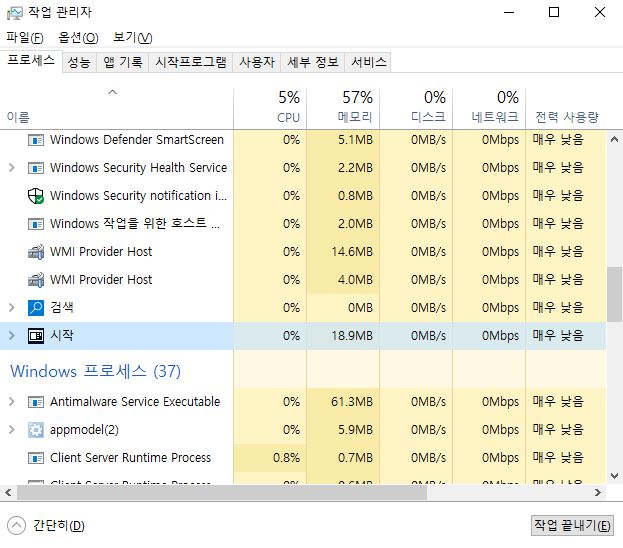
Task: Expand the appmodel(2) group
Action: click(x=12, y=430)
